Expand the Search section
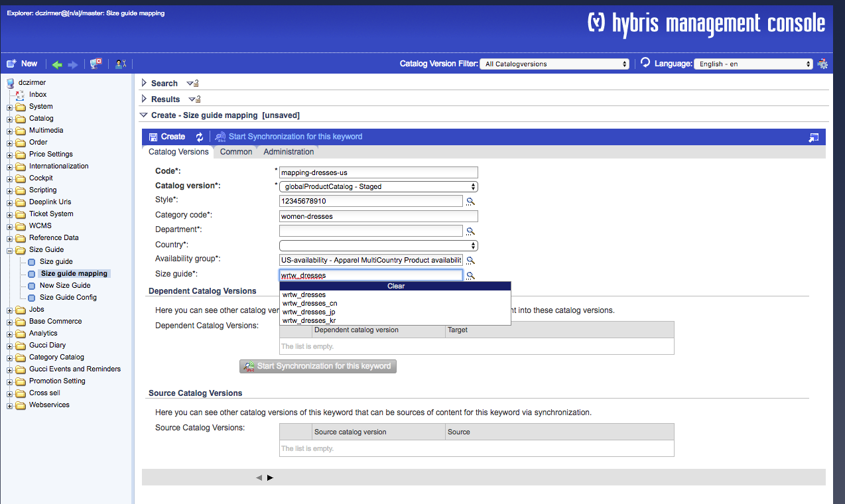This screenshot has width=845, height=504. tap(145, 83)
